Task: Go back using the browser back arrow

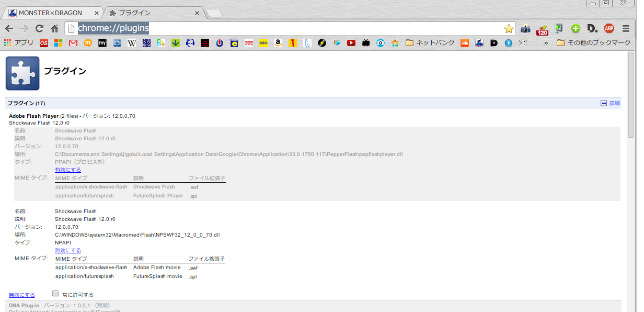Action: coord(9,28)
